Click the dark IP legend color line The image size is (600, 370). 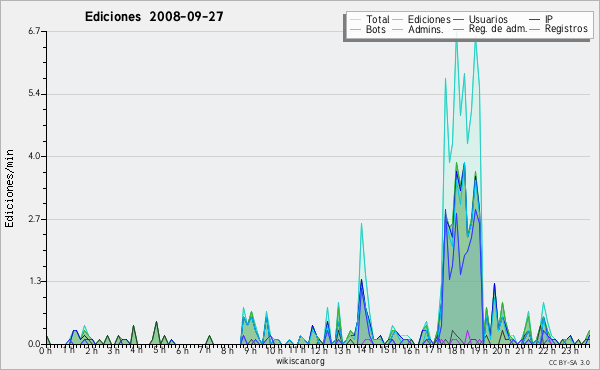(x=535, y=19)
